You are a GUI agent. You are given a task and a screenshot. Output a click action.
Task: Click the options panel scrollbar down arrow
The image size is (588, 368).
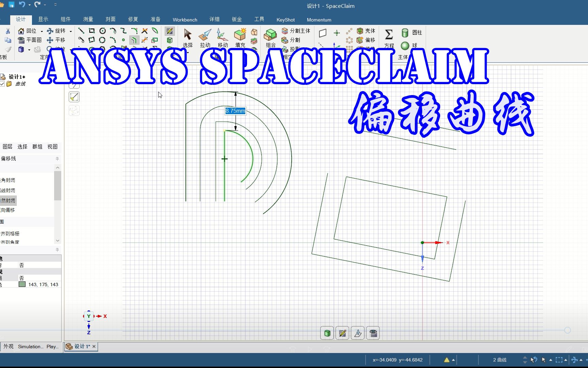58,241
